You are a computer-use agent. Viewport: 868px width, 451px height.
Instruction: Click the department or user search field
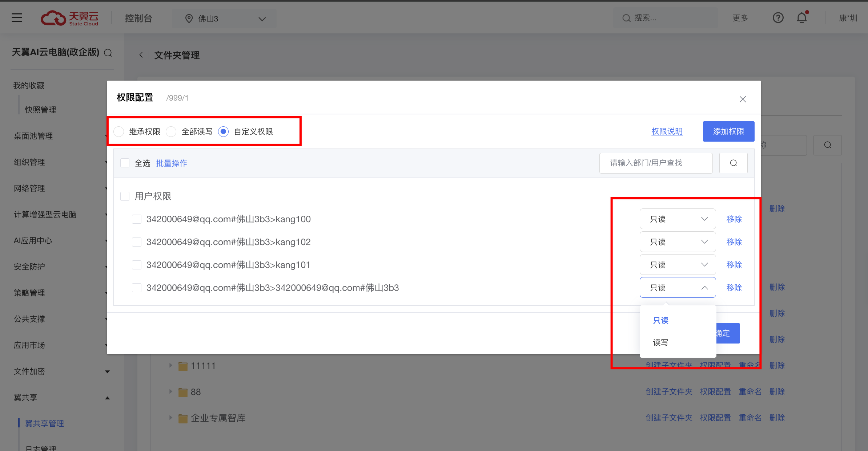click(x=655, y=163)
